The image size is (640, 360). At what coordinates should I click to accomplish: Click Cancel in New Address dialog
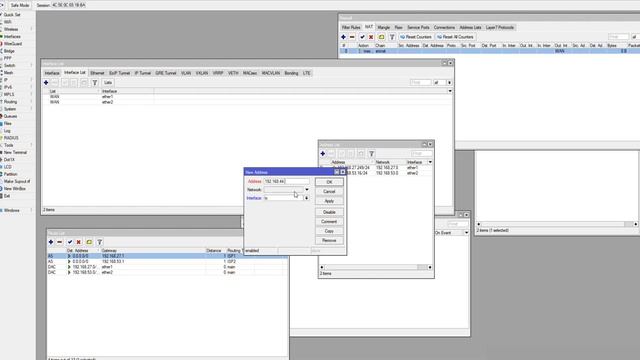pyautogui.click(x=329, y=191)
